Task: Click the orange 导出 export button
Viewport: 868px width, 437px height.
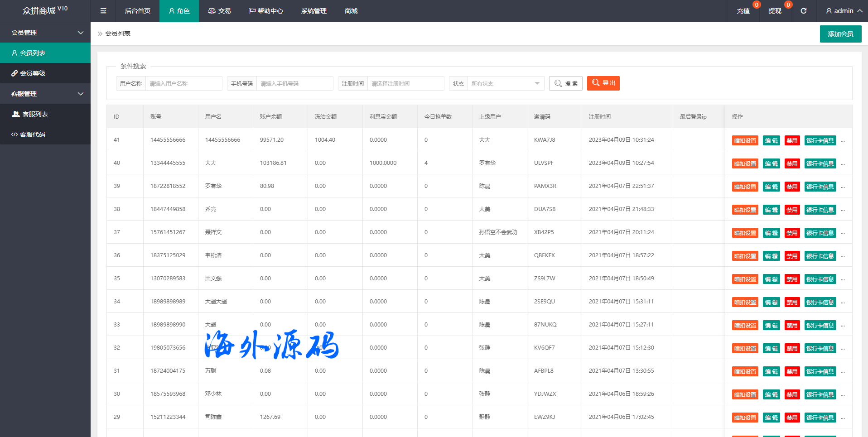Action: pos(603,83)
